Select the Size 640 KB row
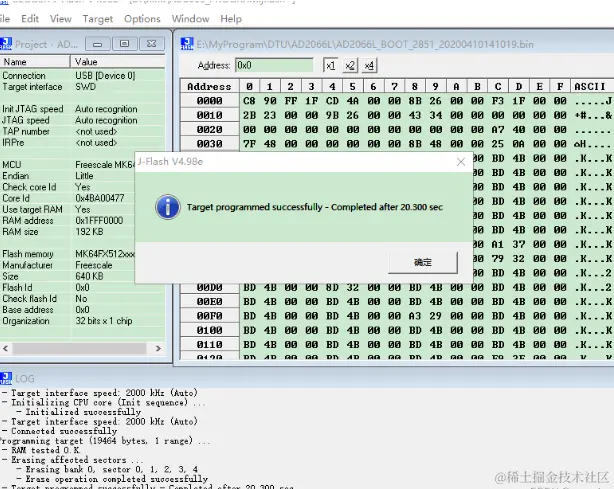The image size is (614, 489). click(67, 276)
